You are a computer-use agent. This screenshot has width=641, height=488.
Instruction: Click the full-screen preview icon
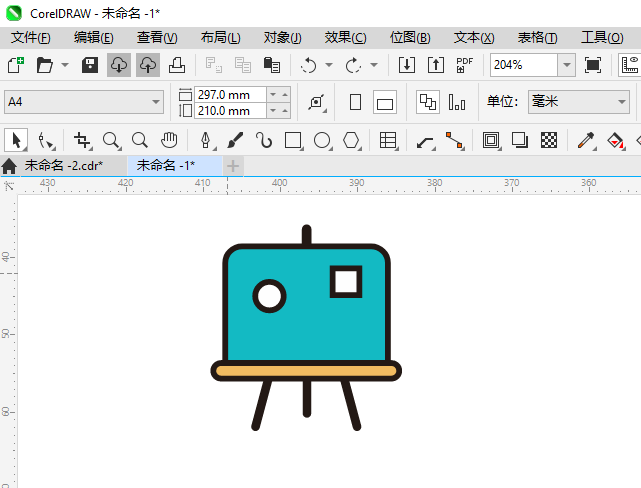(x=593, y=65)
